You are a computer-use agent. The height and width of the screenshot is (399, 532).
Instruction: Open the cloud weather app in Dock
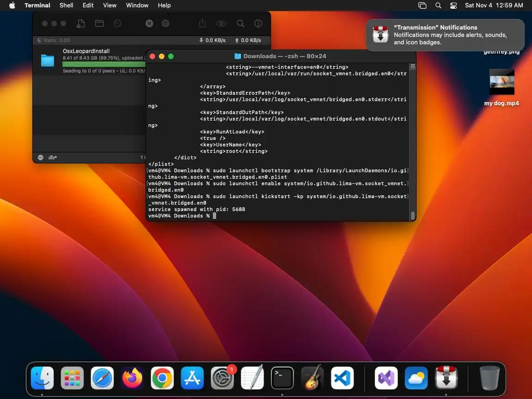coord(416,378)
